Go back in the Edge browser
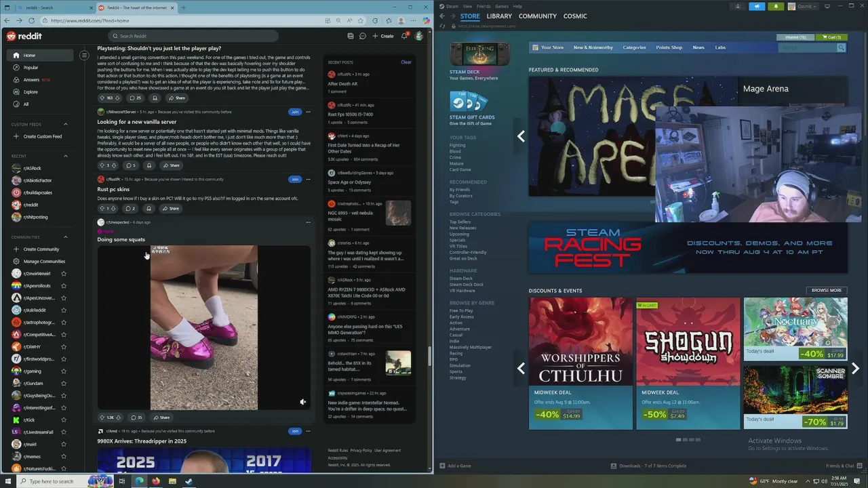 coord(7,21)
